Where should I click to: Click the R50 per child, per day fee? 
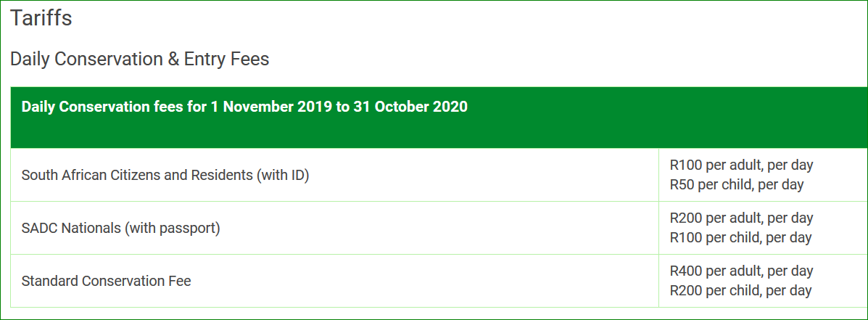[737, 185]
